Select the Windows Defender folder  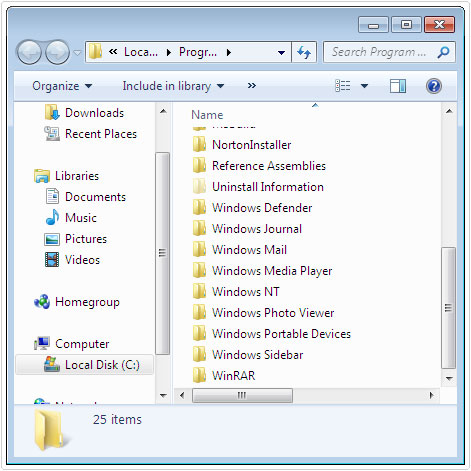pyautogui.click(x=253, y=208)
